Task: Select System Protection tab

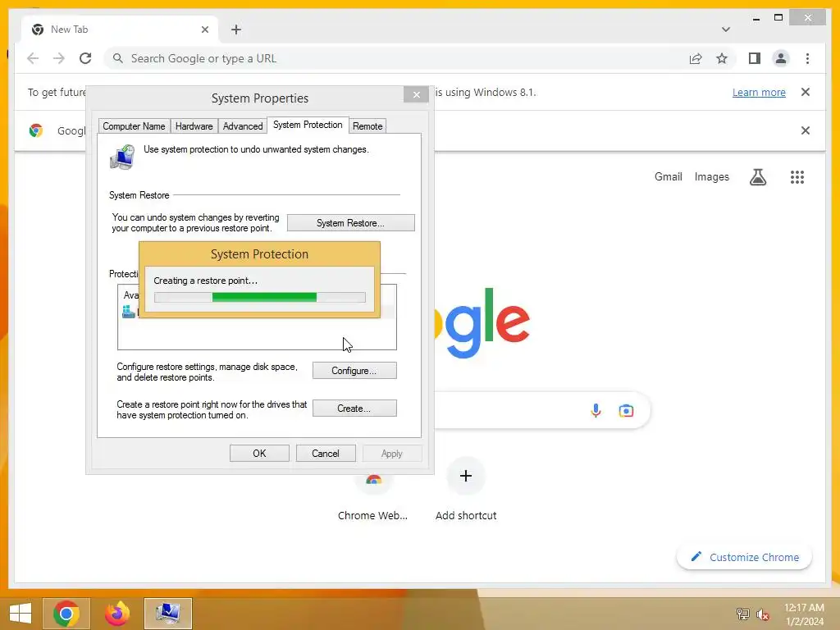Action: pos(308,125)
